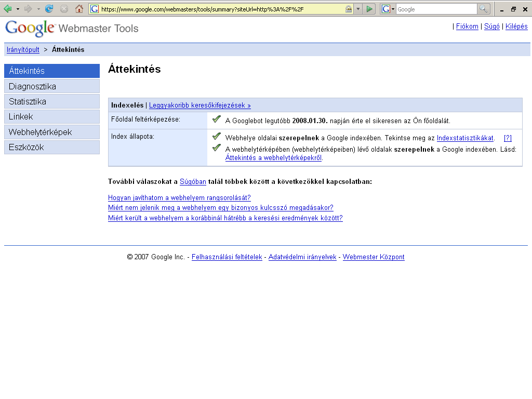Open Áttekintés a webhelytérképekről link
Viewport: 532px width, 399px height.
pyautogui.click(x=273, y=158)
